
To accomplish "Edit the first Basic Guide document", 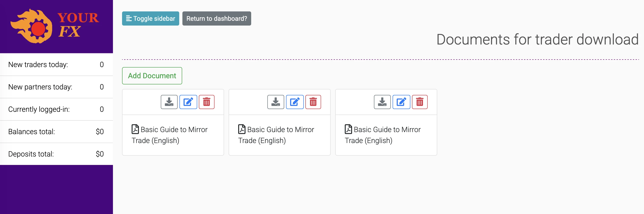I will tap(188, 102).
